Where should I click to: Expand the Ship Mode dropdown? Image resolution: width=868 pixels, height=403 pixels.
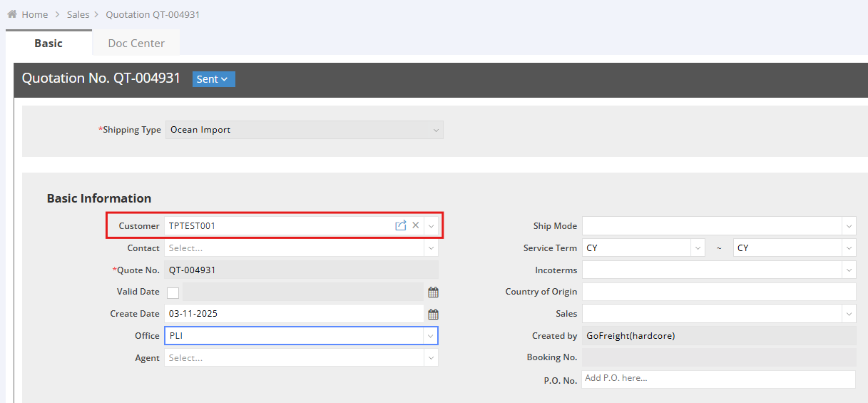click(x=848, y=226)
